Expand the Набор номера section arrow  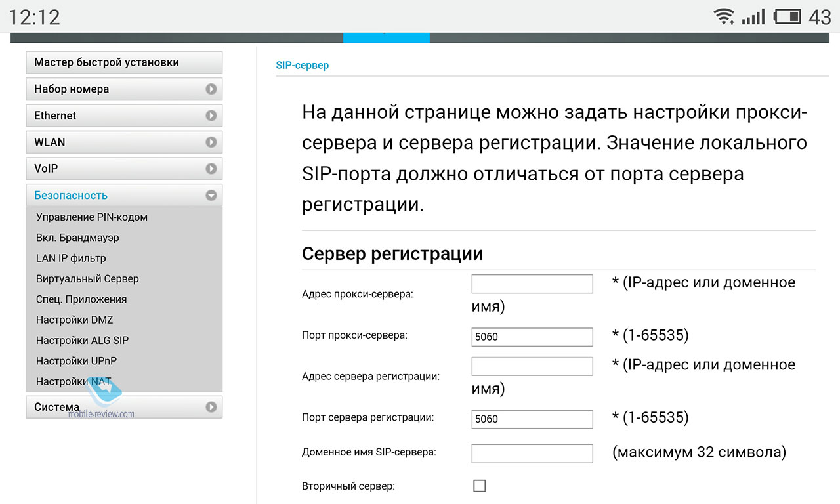coord(211,89)
